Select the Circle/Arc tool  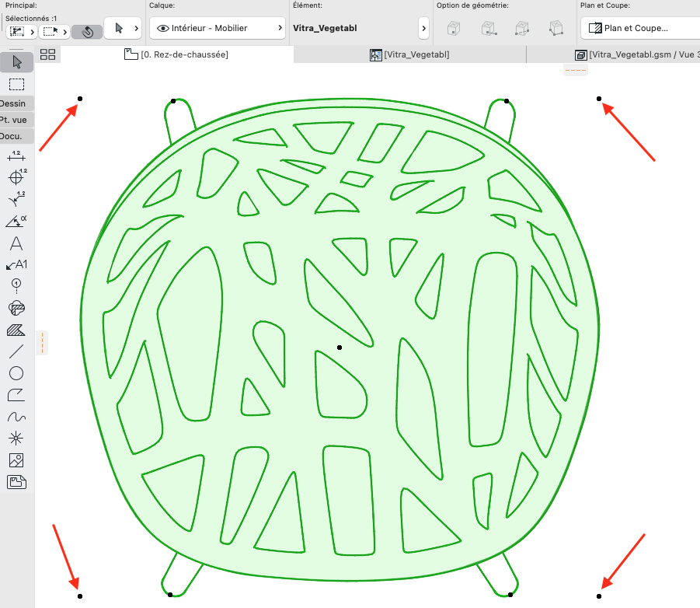(x=16, y=373)
